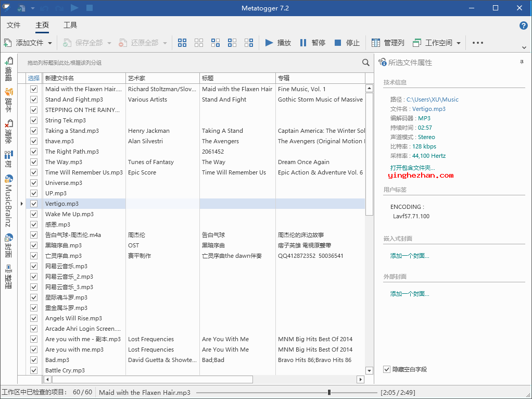Viewport: 532px width, 399px height.
Task: Click the vertical scrollbar up arrow
Action: (369, 88)
